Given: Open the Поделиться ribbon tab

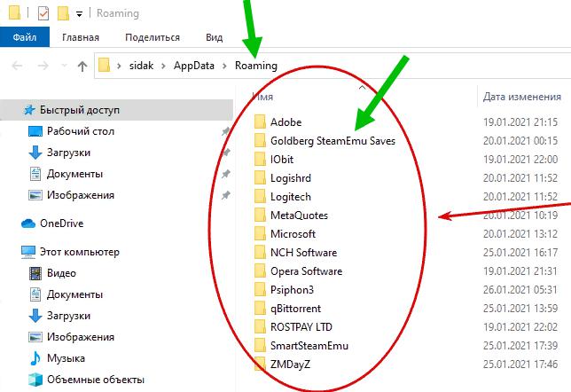Looking at the screenshot, I should point(153,37).
